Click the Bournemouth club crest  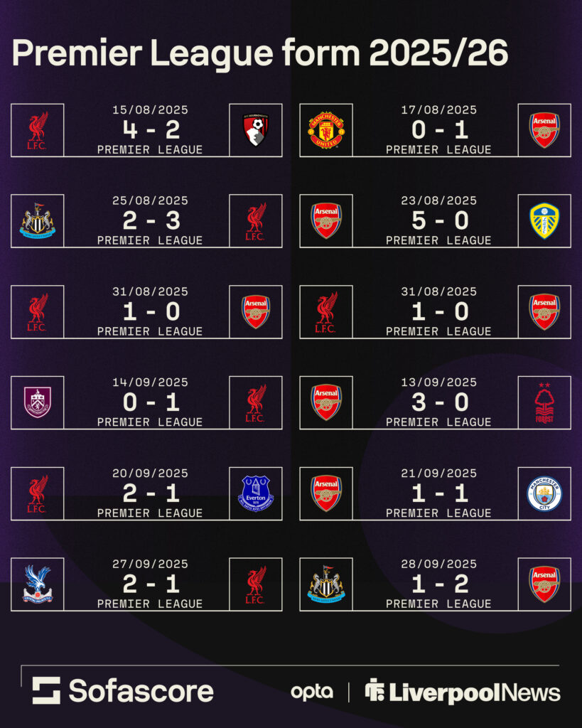click(256, 130)
